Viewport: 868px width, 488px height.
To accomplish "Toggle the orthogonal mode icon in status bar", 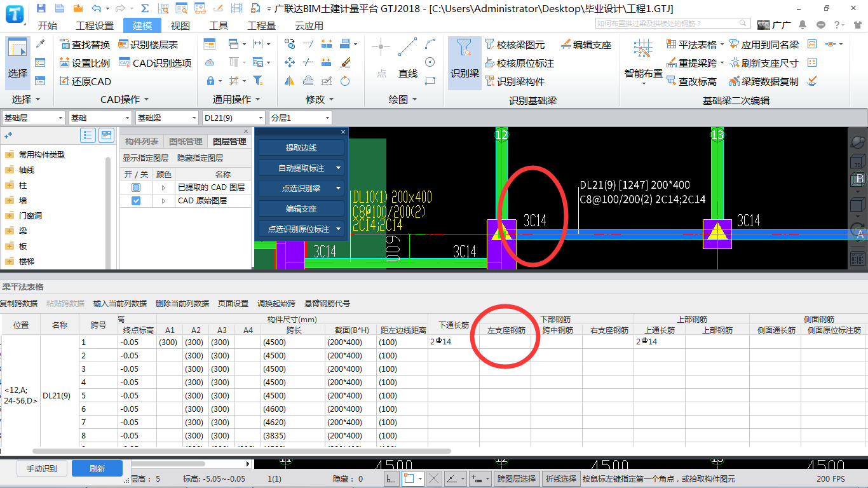I will 393,478.
